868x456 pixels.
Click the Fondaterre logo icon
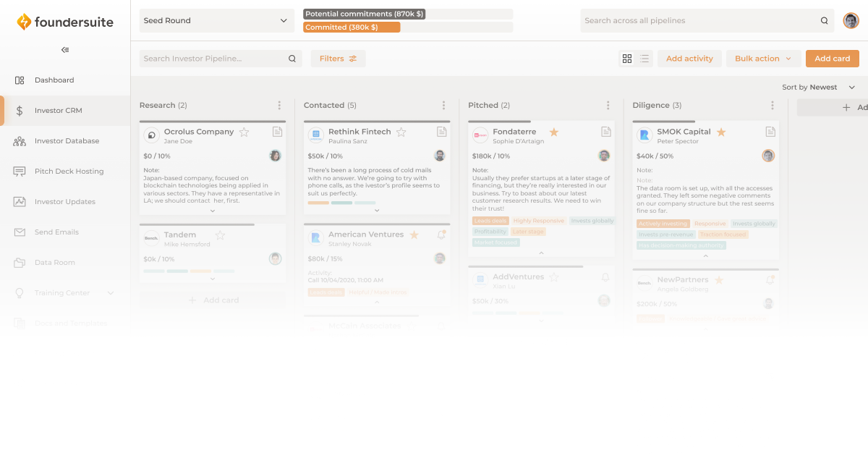pyautogui.click(x=480, y=135)
